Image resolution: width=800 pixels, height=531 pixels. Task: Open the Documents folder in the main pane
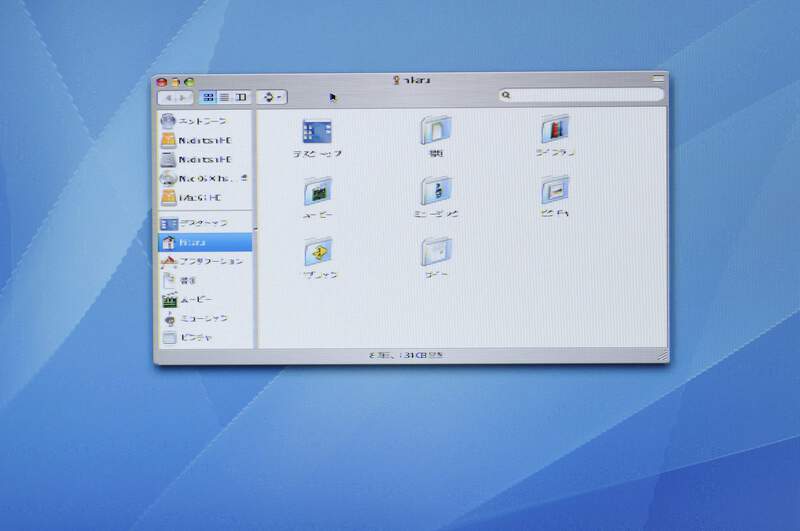[436, 130]
